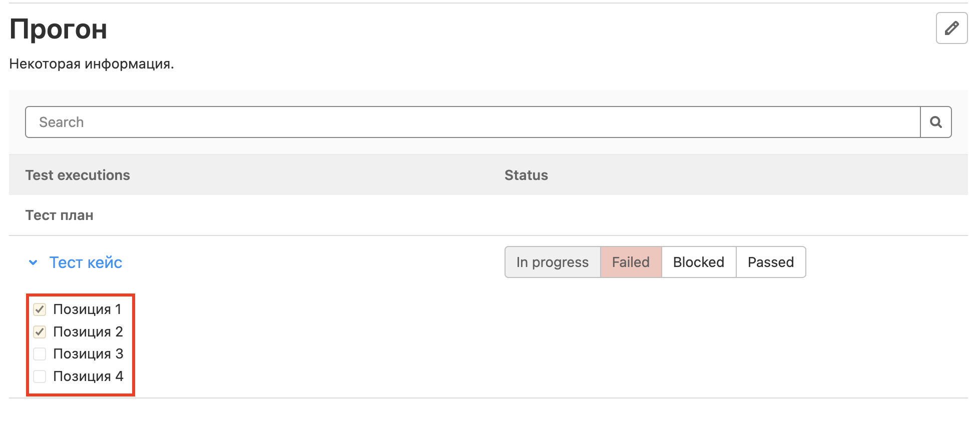Click the pencil edit icon
This screenshot has width=980, height=421.
click(x=951, y=28)
